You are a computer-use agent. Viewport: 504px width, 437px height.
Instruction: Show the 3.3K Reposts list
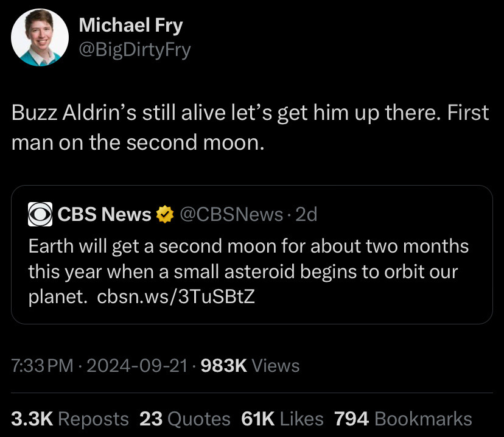point(70,419)
